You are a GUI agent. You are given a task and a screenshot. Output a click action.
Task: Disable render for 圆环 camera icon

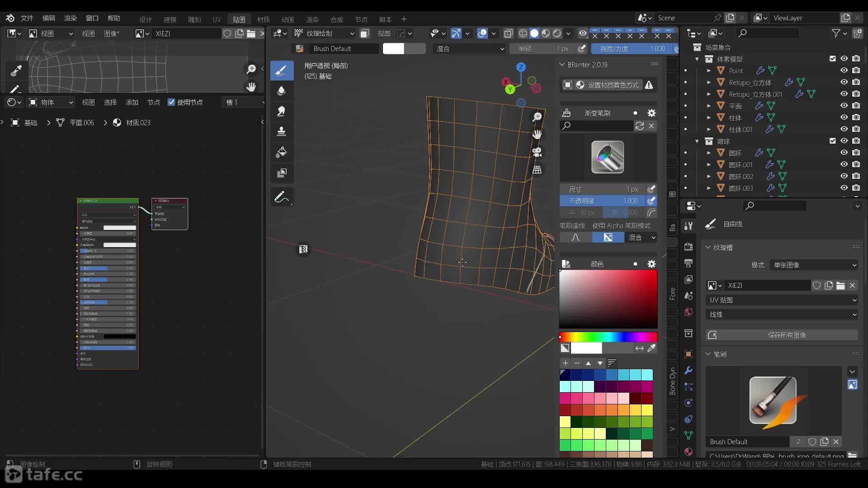tap(856, 153)
